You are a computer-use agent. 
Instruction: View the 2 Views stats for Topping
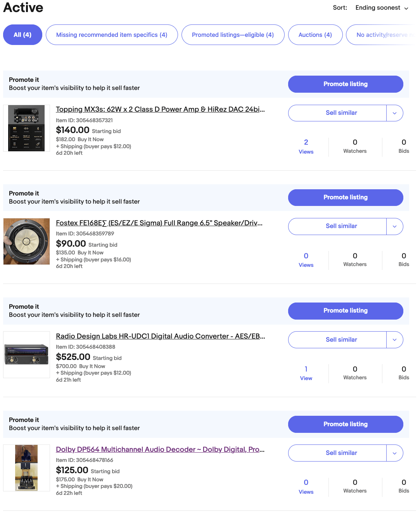(x=306, y=147)
